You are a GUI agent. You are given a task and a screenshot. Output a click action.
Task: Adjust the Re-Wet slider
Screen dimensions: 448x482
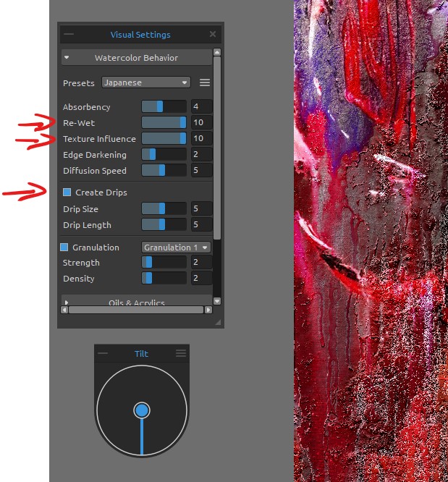(x=164, y=122)
